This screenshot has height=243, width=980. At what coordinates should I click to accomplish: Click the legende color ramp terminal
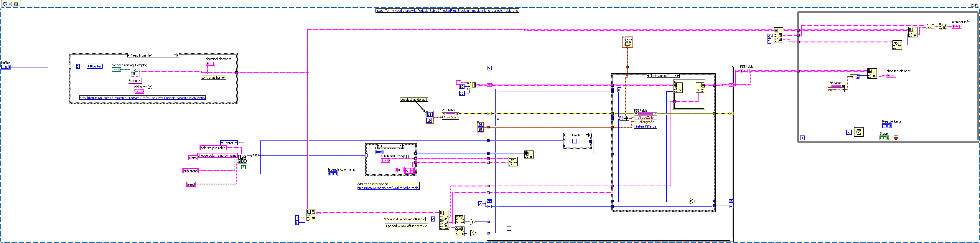click(x=332, y=174)
